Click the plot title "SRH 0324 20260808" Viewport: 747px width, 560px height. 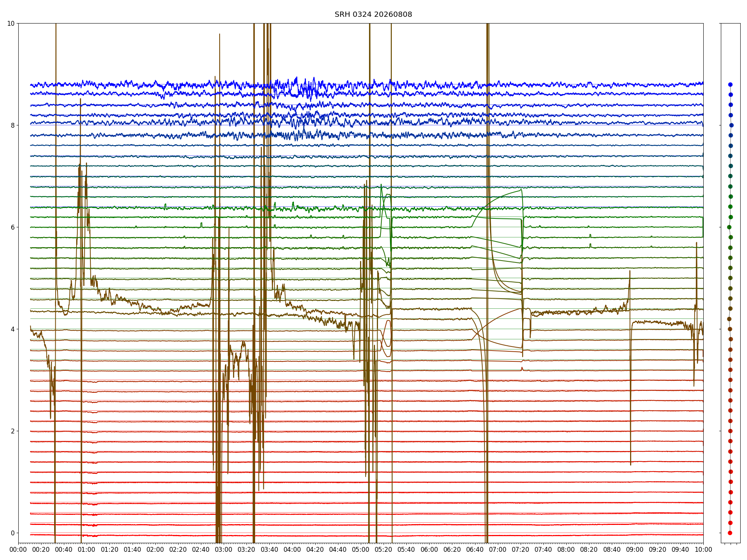coord(373,15)
